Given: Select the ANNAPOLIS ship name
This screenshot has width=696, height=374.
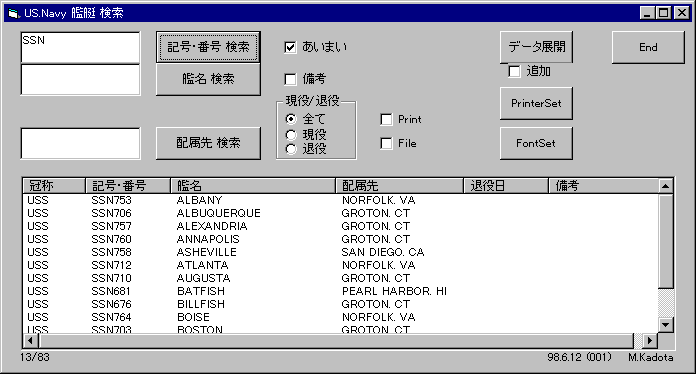Looking at the screenshot, I should tap(208, 239).
